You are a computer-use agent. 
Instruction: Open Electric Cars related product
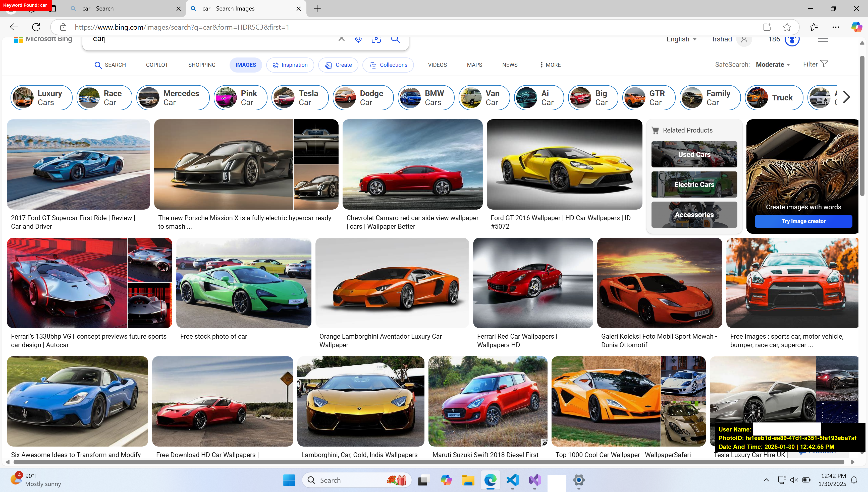coord(694,184)
